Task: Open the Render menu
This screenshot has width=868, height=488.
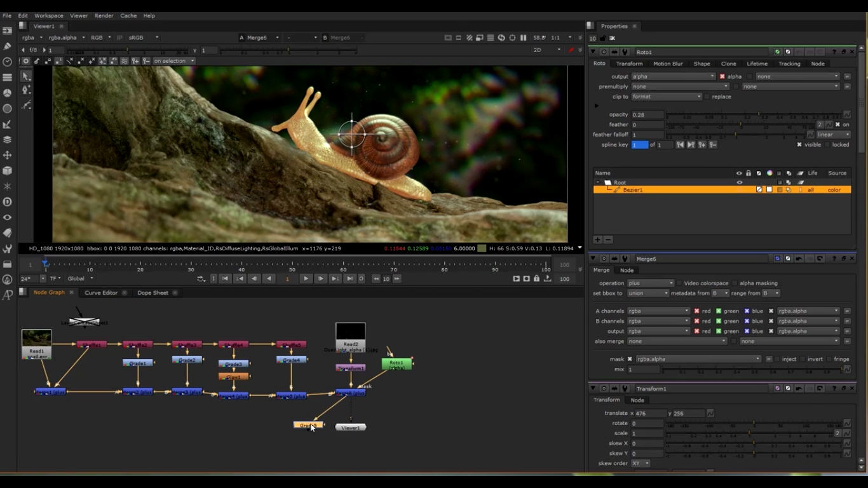Action: coord(104,15)
